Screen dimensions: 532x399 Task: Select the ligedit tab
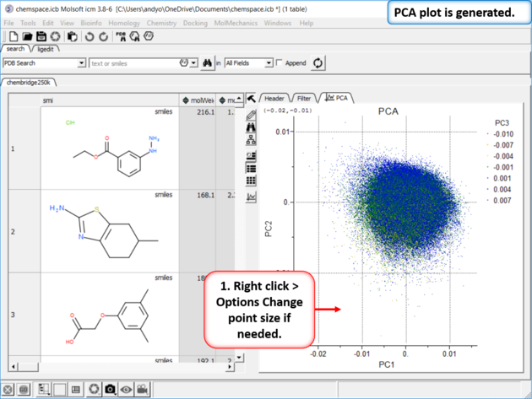[46, 49]
